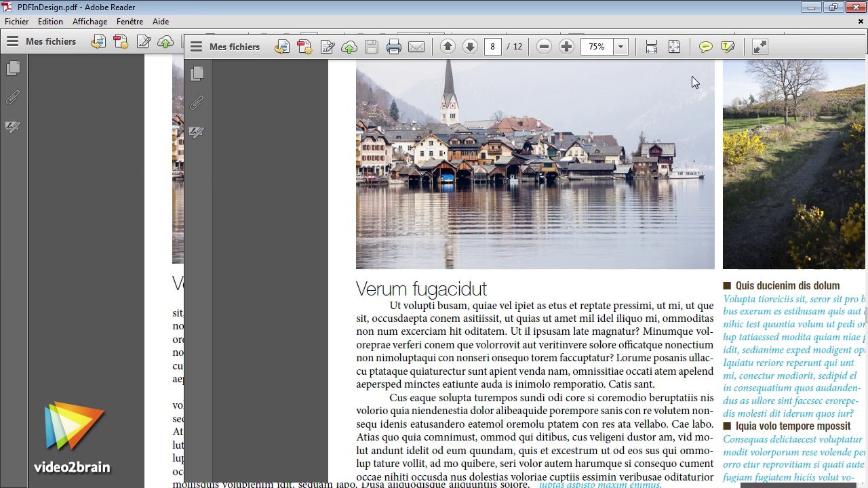Print the document with the printer icon
The height and width of the screenshot is (488, 868).
pos(393,47)
